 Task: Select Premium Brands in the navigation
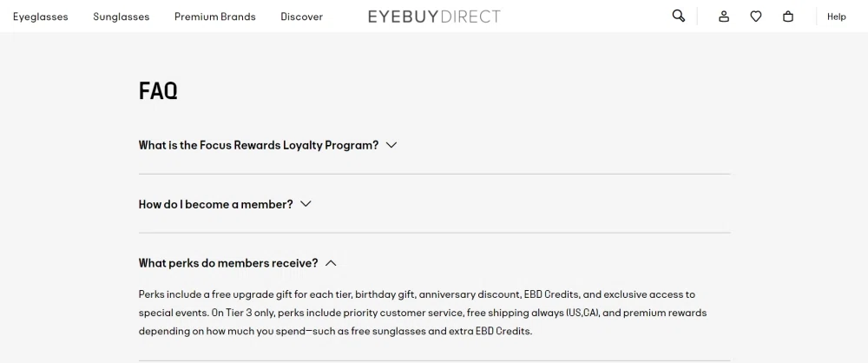click(x=215, y=16)
